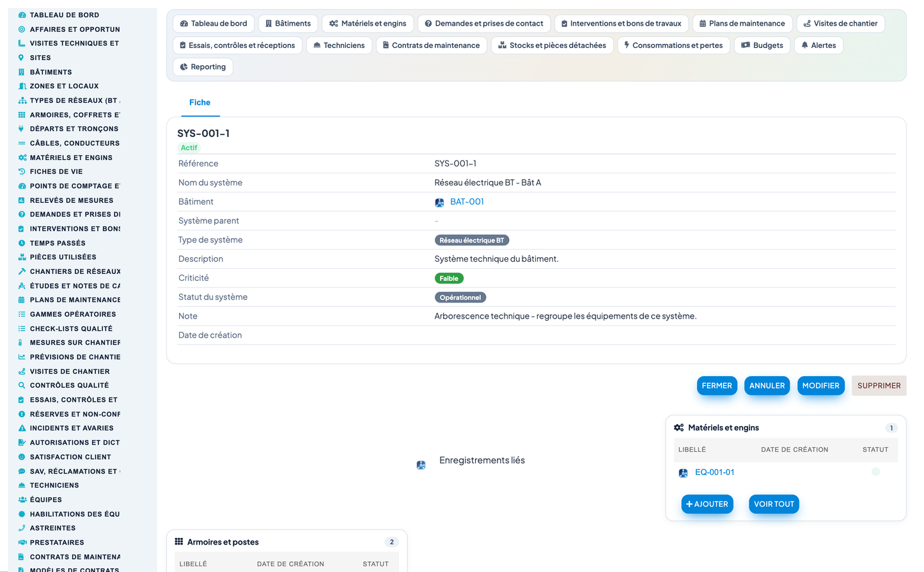Click the Affaires et opportunités sidebar icon
The height and width of the screenshot is (572, 924).
pyautogui.click(x=22, y=29)
